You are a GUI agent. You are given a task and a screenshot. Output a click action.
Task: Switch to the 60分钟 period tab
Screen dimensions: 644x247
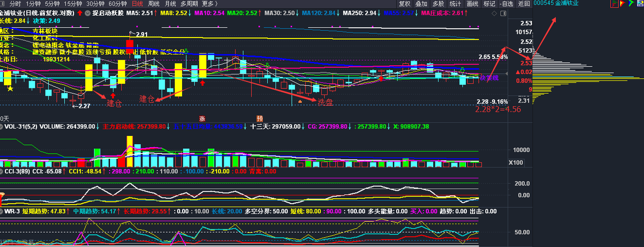(117, 3)
